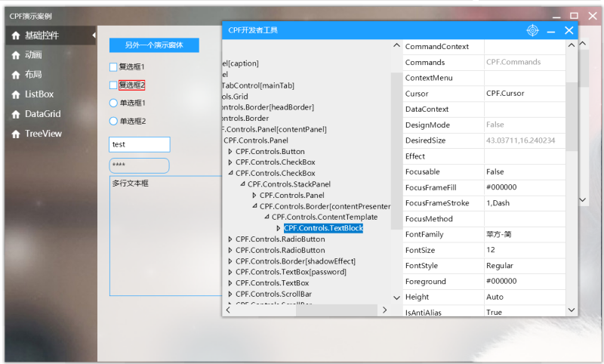The width and height of the screenshot is (604, 364).
Task: Click the FontSize value 12
Action: (x=525, y=250)
